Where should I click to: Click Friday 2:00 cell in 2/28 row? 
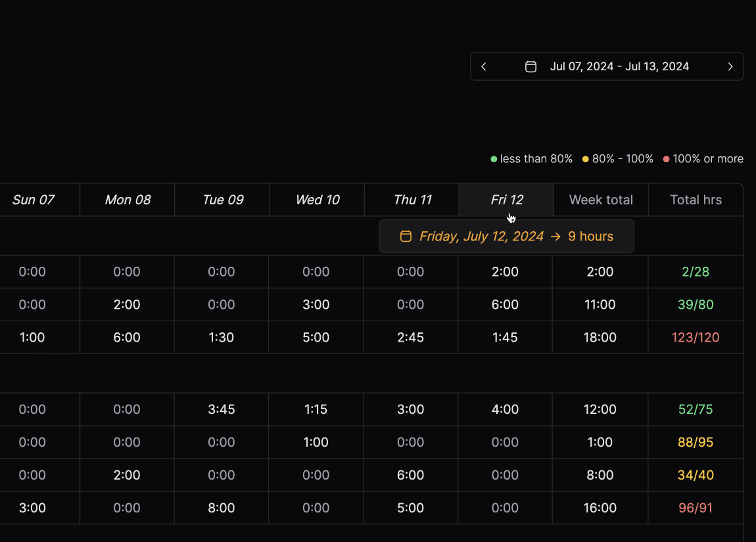[x=505, y=272]
